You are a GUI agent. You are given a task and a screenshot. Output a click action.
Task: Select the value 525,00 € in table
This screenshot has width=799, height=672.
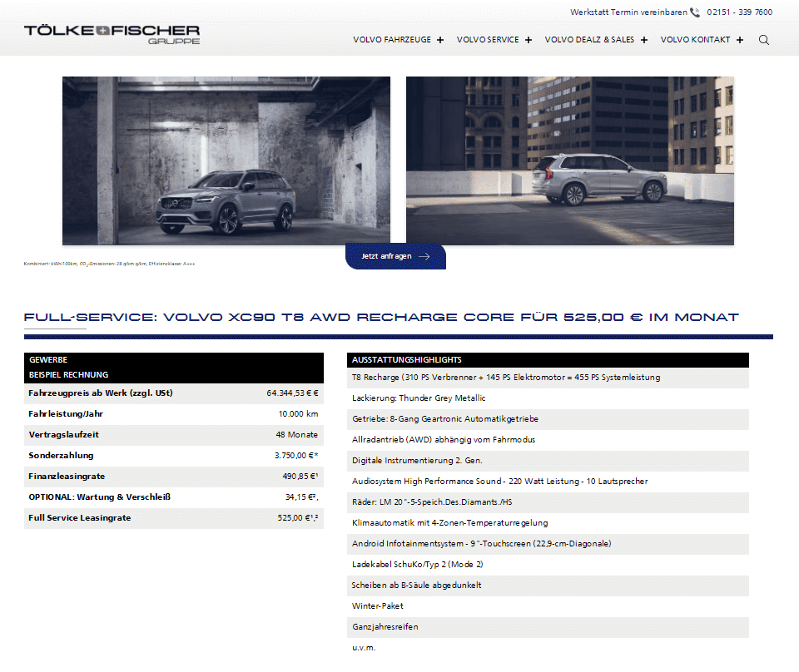298,518
